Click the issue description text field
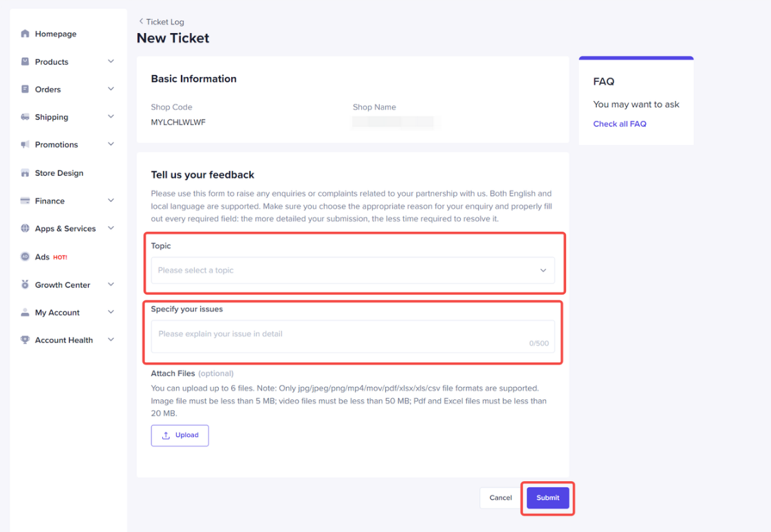Image resolution: width=771 pixels, height=532 pixels. [353, 333]
